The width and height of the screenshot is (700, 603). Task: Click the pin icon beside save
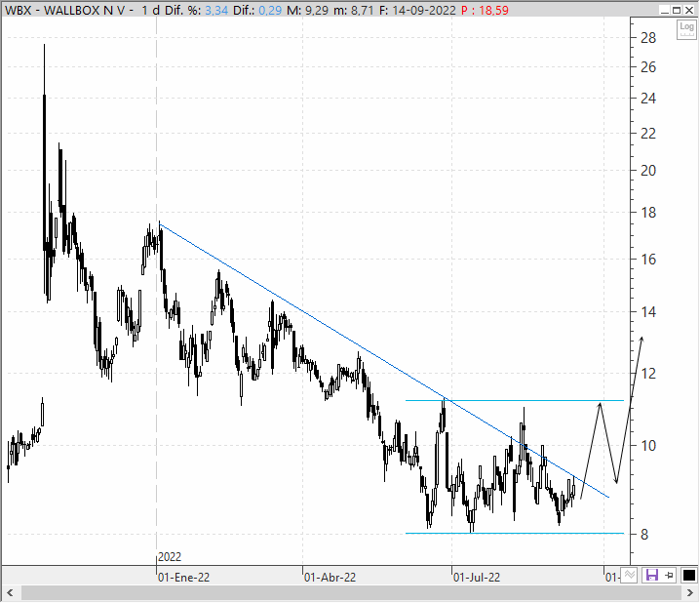point(669,575)
